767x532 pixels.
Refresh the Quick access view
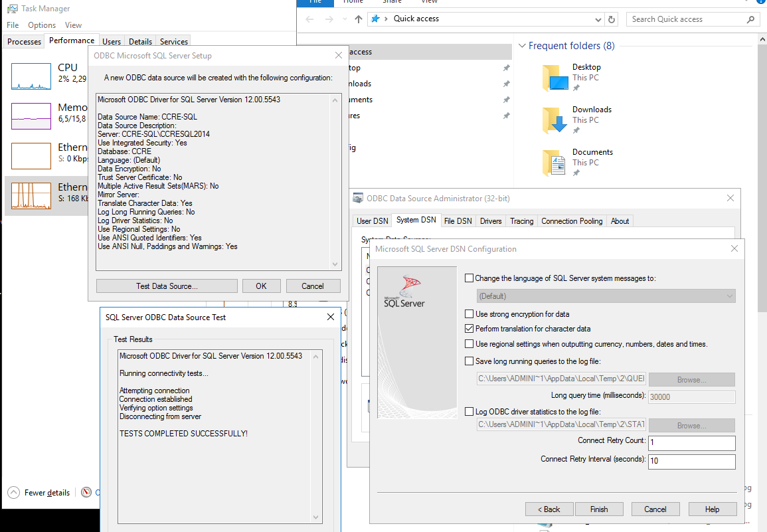(612, 19)
